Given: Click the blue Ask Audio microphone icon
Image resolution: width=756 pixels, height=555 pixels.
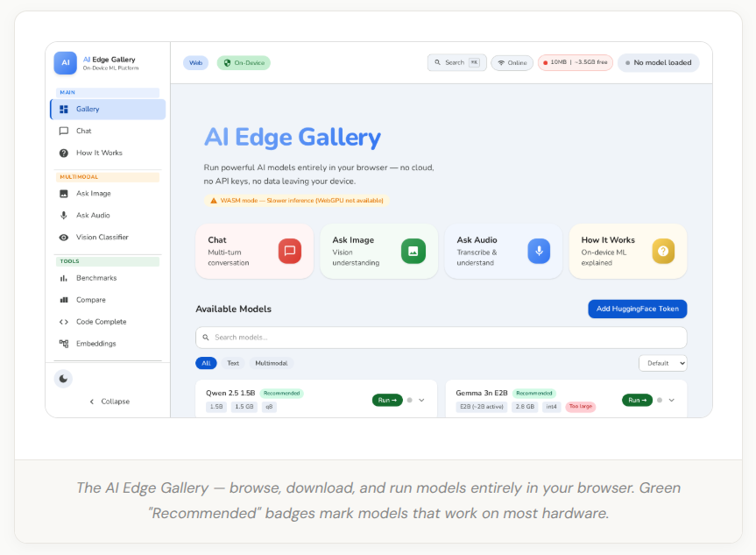Looking at the screenshot, I should click(539, 251).
